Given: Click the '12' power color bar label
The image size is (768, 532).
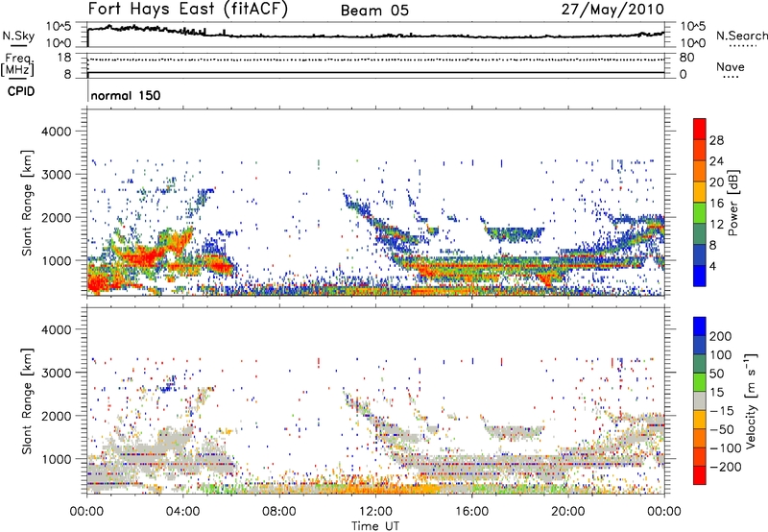Looking at the screenshot, I should pyautogui.click(x=716, y=225).
